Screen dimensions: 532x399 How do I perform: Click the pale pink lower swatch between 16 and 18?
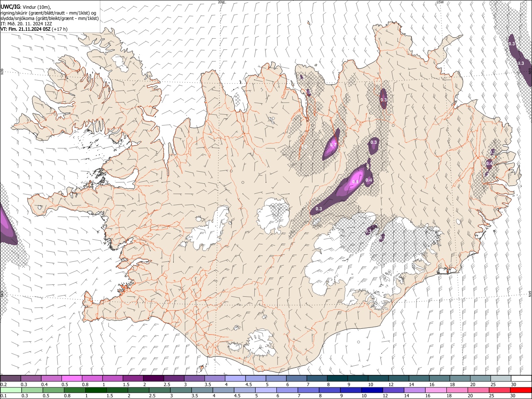tap(435, 390)
